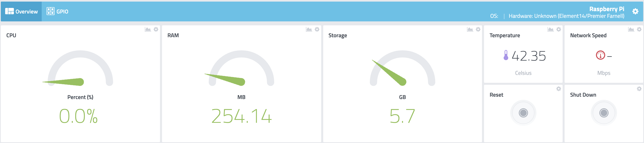Show the Temperature widget history chart
The height and width of the screenshot is (143, 644).
click(x=550, y=30)
